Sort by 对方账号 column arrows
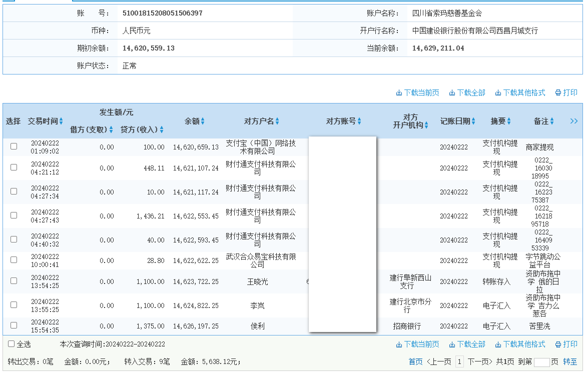 (x=359, y=121)
